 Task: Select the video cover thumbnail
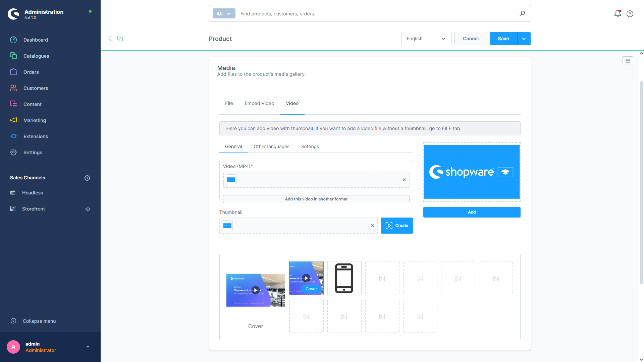306,278
